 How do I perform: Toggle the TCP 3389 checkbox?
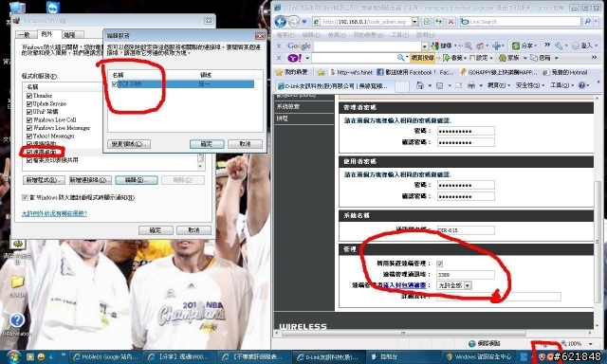(x=114, y=84)
